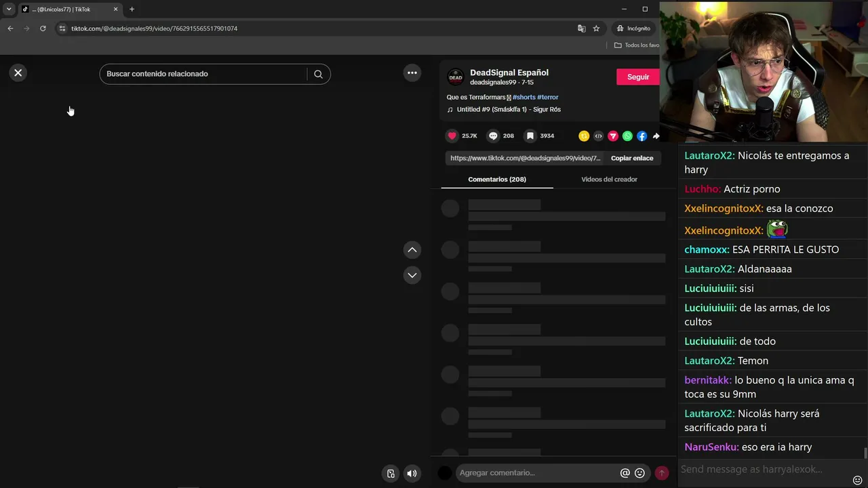Image resolution: width=868 pixels, height=488 pixels.
Task: Save the video with the bookmark icon
Action: [x=530, y=136]
